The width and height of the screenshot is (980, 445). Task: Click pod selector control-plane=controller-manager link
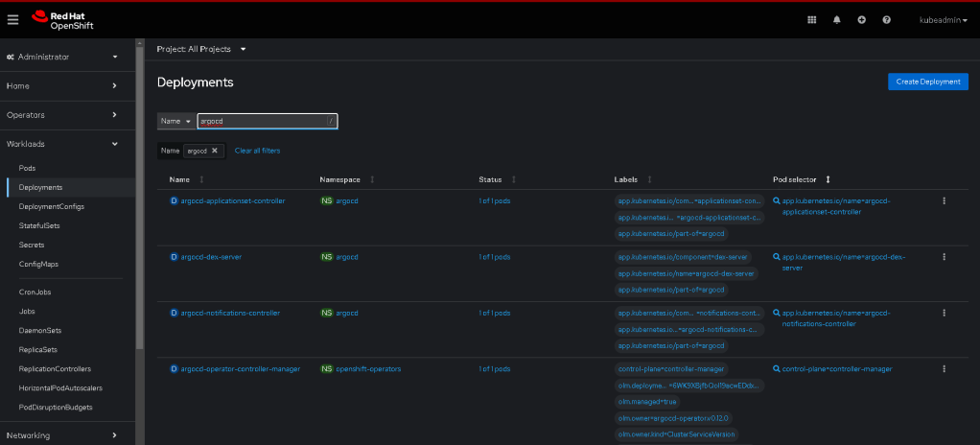click(x=837, y=368)
